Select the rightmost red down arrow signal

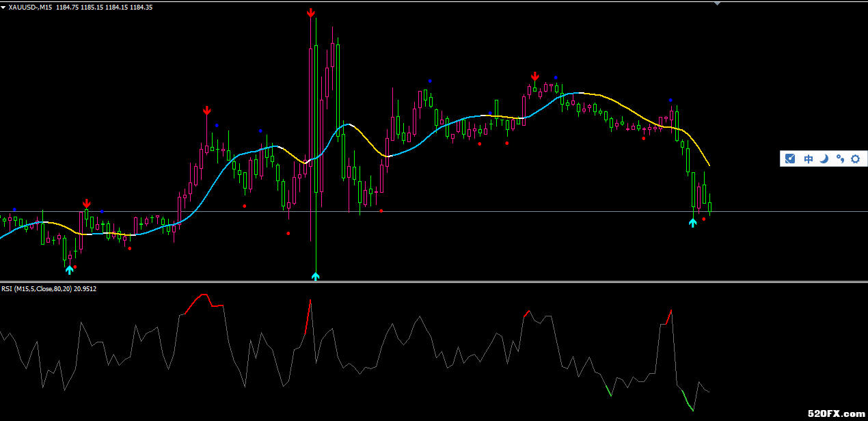(535, 77)
